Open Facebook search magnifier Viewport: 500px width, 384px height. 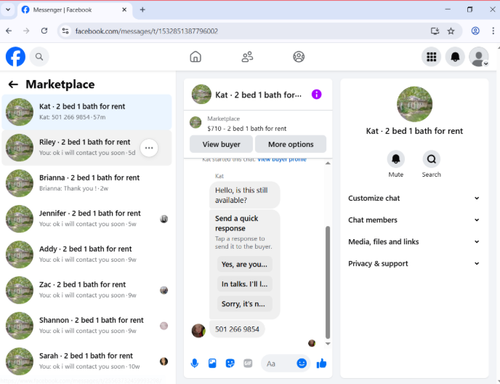point(39,57)
